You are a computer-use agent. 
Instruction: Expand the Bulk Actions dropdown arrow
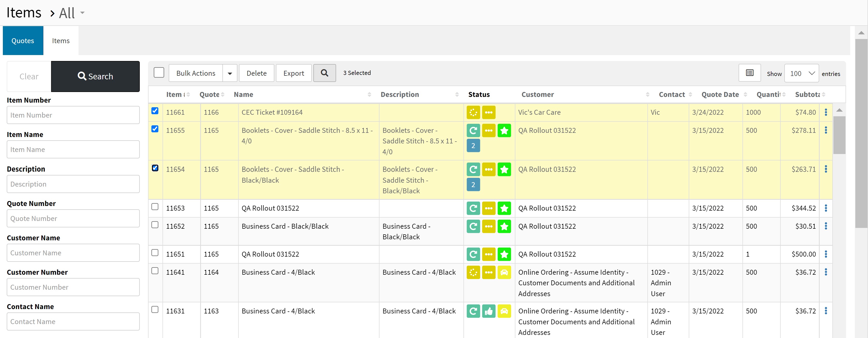pos(230,73)
